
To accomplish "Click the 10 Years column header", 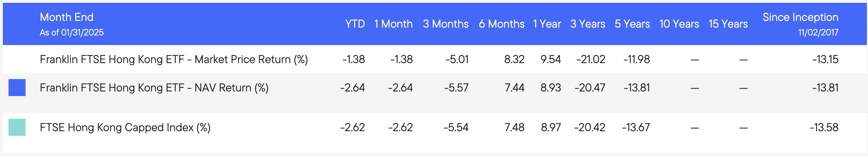I will point(679,24).
